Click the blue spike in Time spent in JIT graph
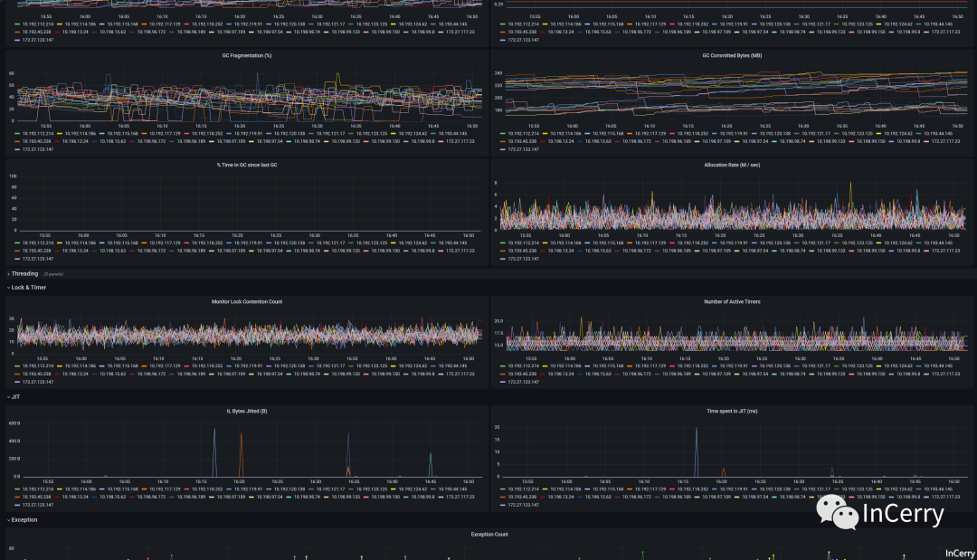Viewport: 977px width, 560px height. (696, 451)
